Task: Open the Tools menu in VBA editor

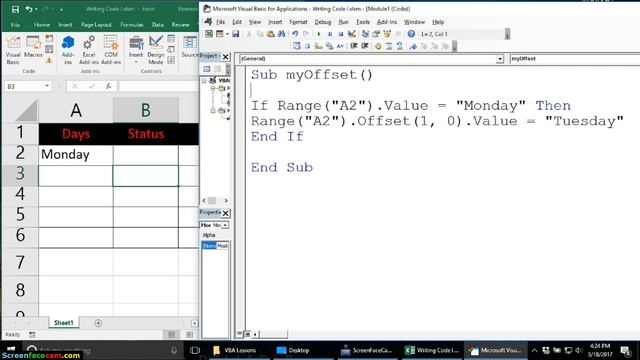Action: (x=362, y=22)
